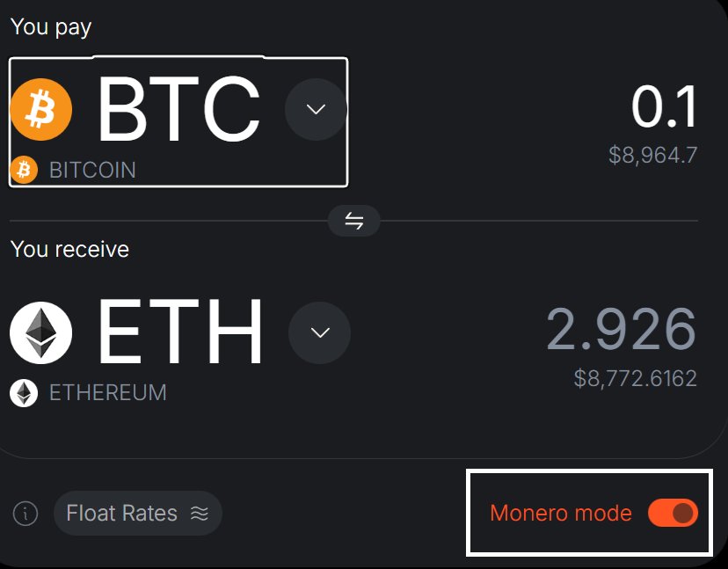Click the large Ethereum logo

coord(40,333)
